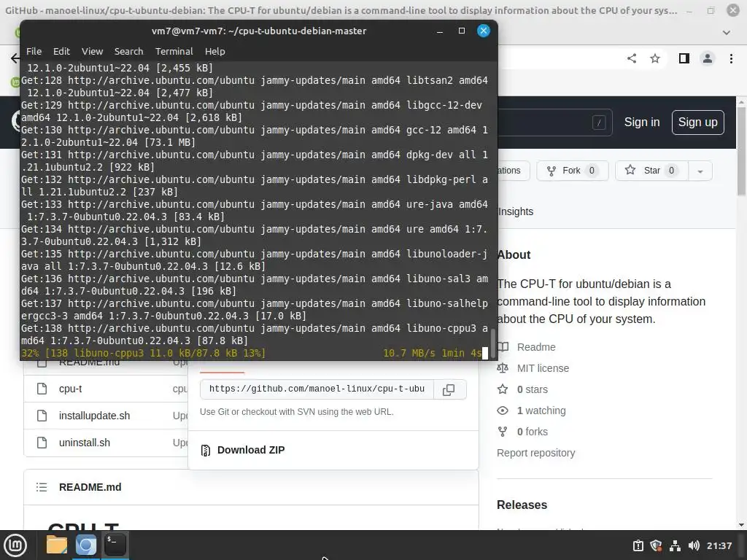Open uninstall.sh file
The image size is (747, 560).
[x=85, y=443]
